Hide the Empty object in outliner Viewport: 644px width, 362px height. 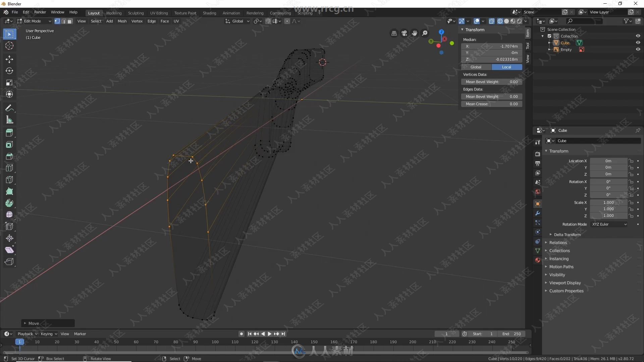pos(638,49)
